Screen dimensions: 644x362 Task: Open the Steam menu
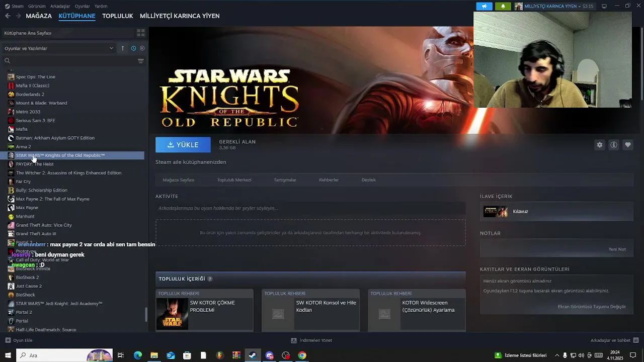[14, 6]
